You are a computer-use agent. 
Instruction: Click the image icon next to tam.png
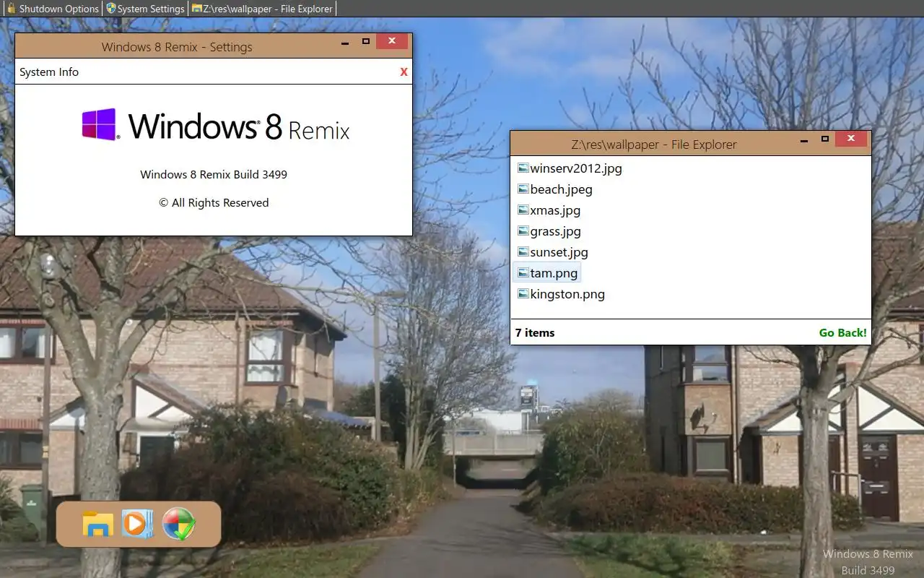coord(523,273)
